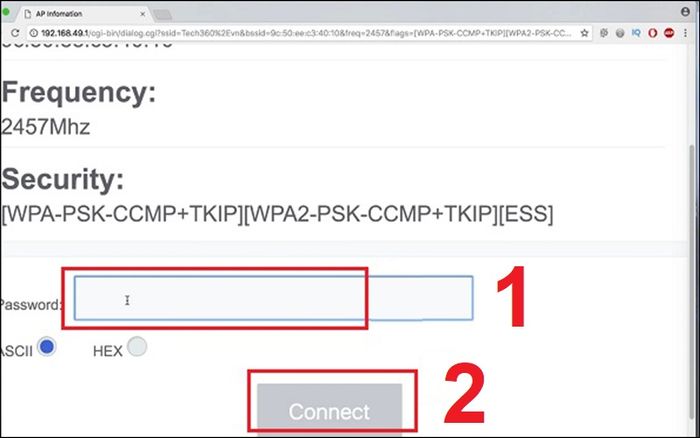Select the ASCII radio button
The width and height of the screenshot is (700, 438).
(x=46, y=346)
